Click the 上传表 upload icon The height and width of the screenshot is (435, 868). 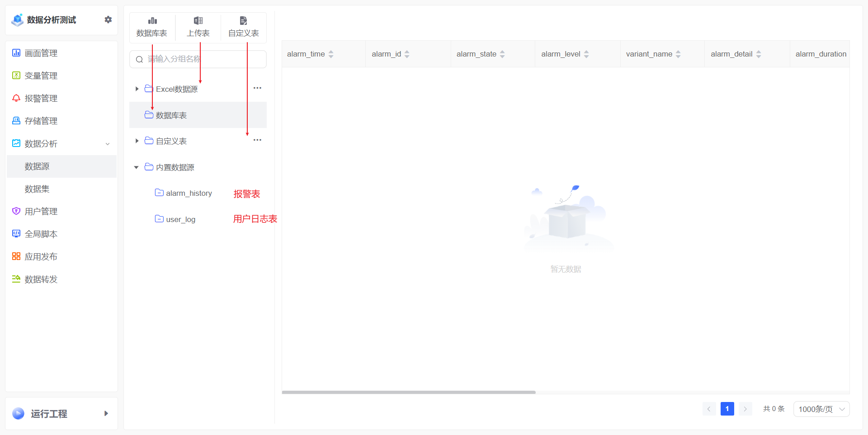(x=198, y=21)
